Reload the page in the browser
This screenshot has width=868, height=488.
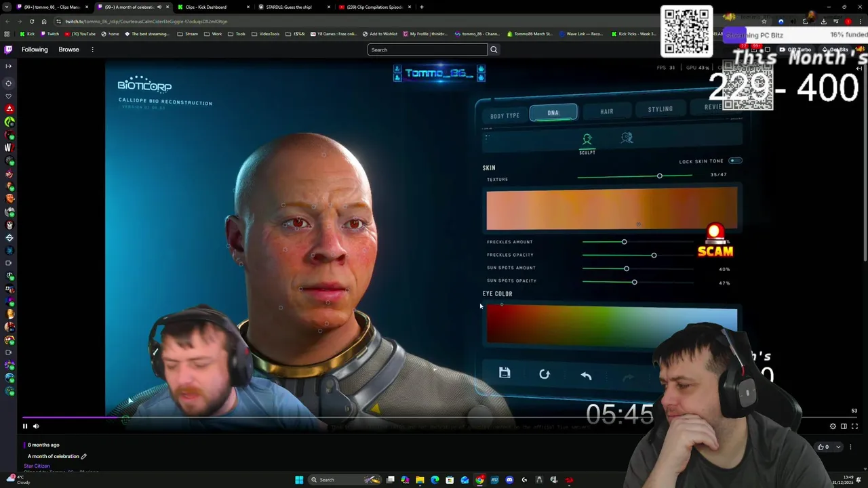pyautogui.click(x=31, y=21)
